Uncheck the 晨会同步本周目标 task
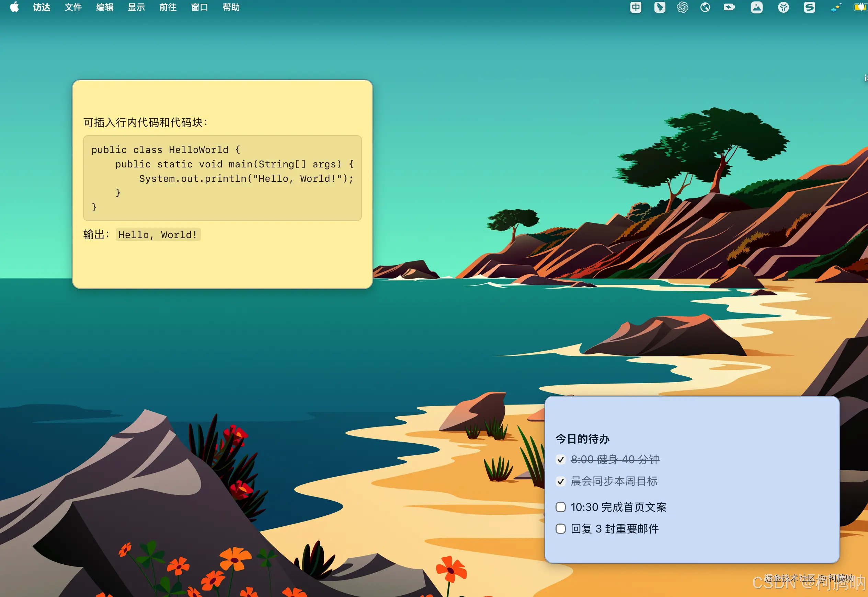The height and width of the screenshot is (597, 868). tap(560, 481)
